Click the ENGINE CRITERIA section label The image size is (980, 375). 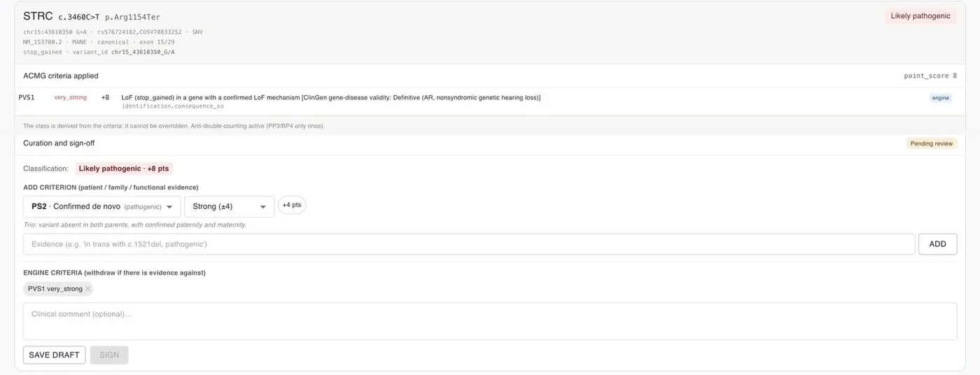[x=114, y=273]
